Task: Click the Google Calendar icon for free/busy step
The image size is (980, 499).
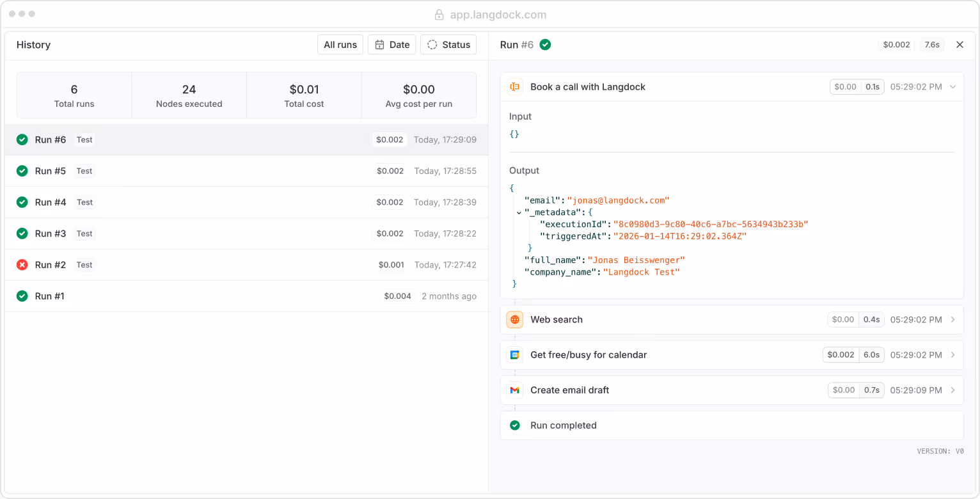Action: click(515, 355)
